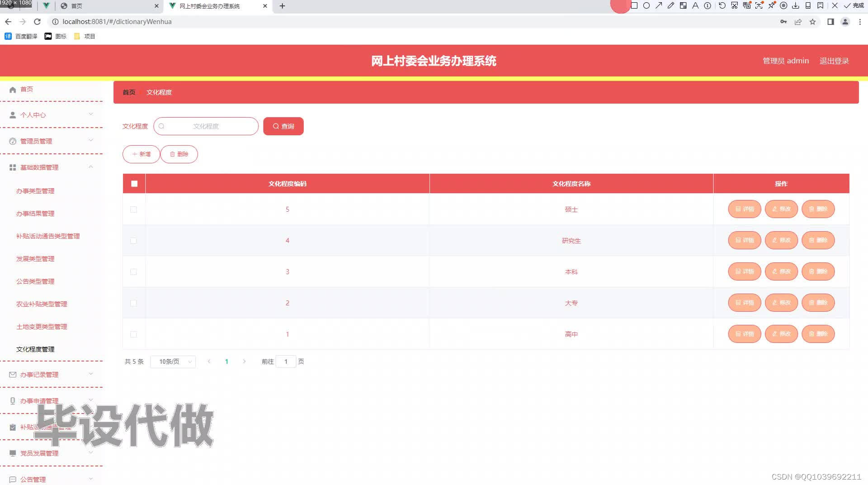Open 发展类型管理 in sidebar

pos(35,259)
